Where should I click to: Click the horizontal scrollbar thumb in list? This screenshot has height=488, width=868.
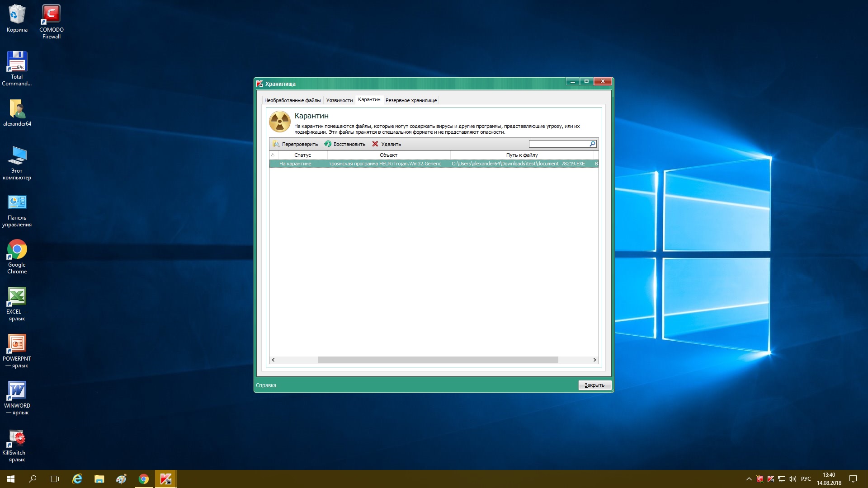point(438,360)
